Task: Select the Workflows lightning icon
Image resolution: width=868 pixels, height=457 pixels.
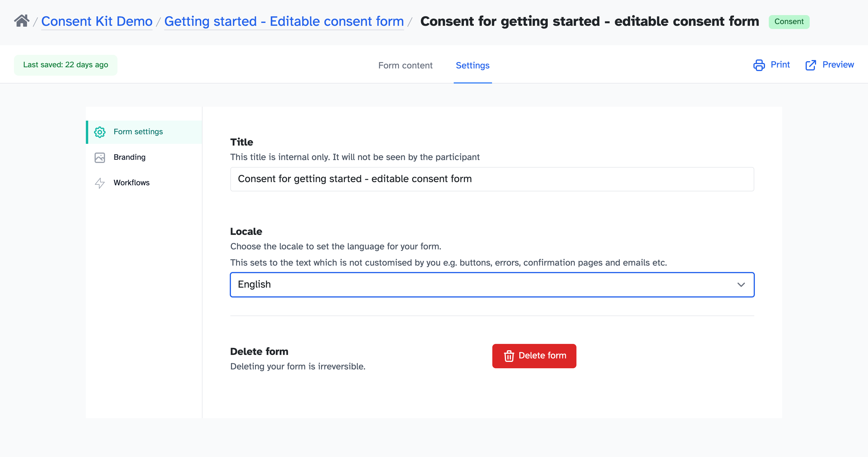Action: pos(100,183)
